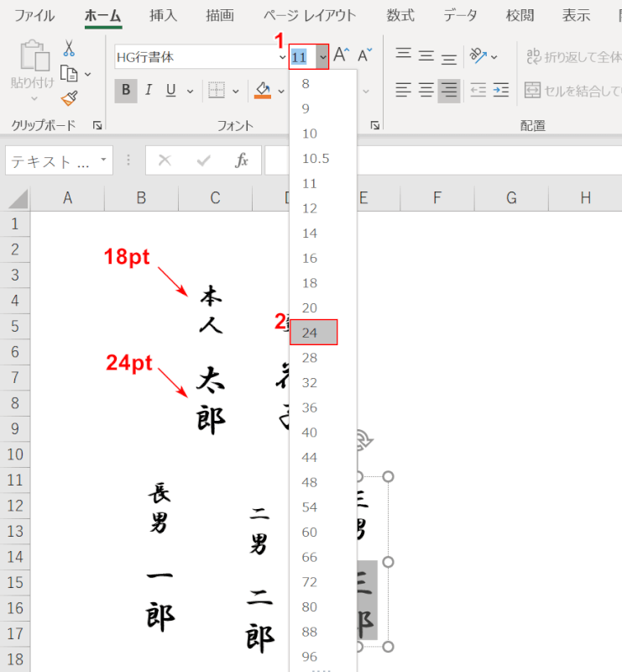Switch to the 表示 tab
Screen dimensions: 622x672
[x=576, y=16]
